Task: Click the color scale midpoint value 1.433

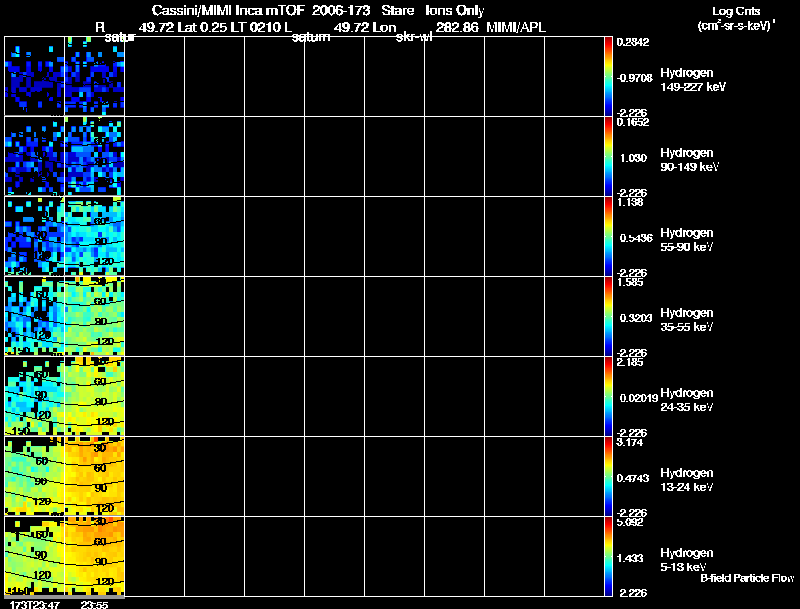Action: coord(630,559)
